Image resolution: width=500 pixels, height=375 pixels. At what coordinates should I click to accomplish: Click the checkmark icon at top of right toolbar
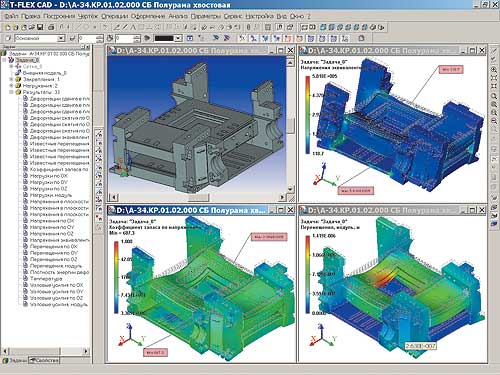(x=494, y=59)
